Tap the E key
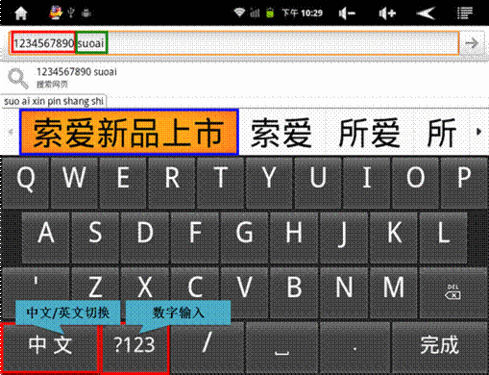 pyautogui.click(x=123, y=183)
